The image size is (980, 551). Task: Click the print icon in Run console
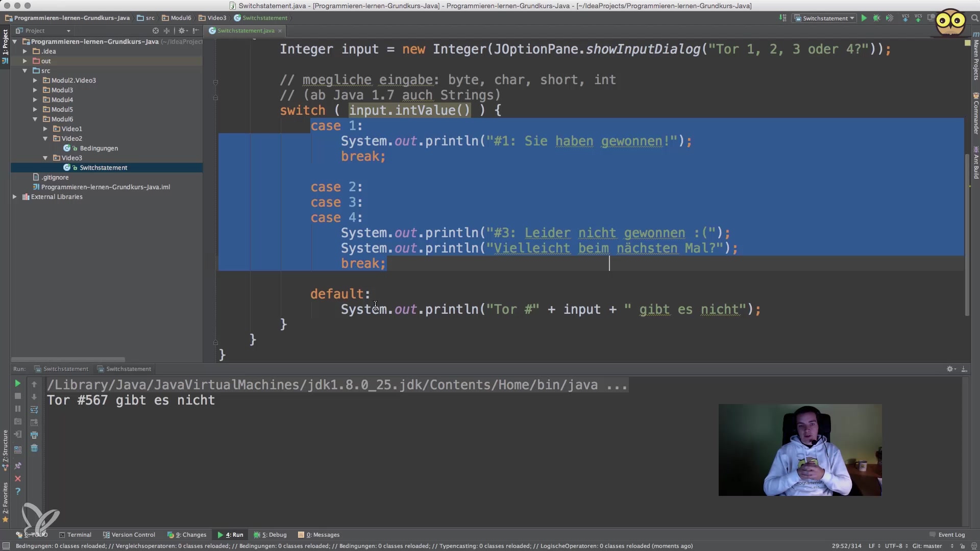click(x=34, y=435)
